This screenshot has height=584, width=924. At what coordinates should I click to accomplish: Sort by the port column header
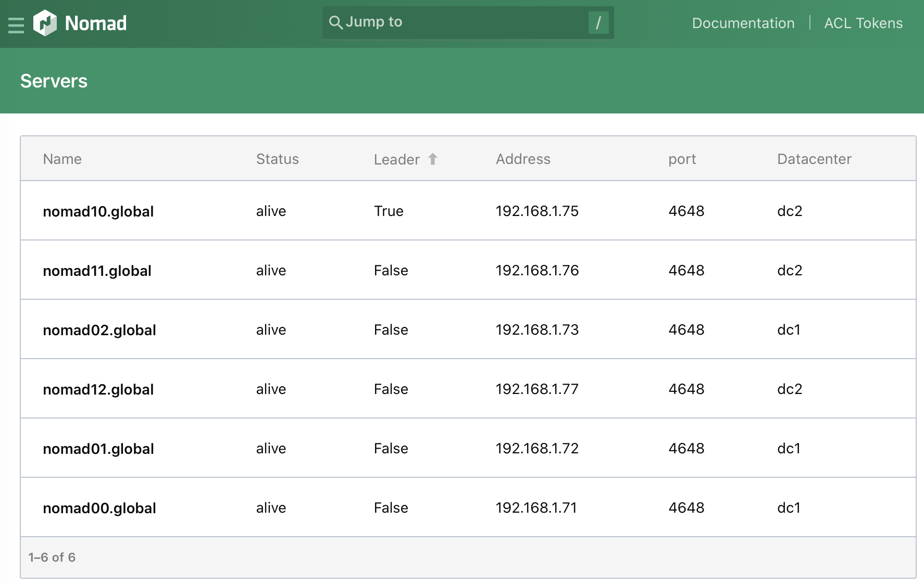tap(682, 159)
